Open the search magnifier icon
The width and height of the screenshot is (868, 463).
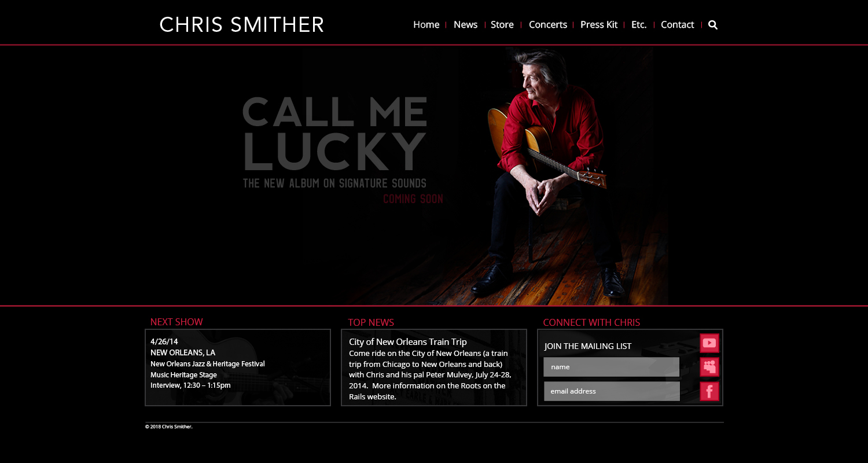(713, 25)
